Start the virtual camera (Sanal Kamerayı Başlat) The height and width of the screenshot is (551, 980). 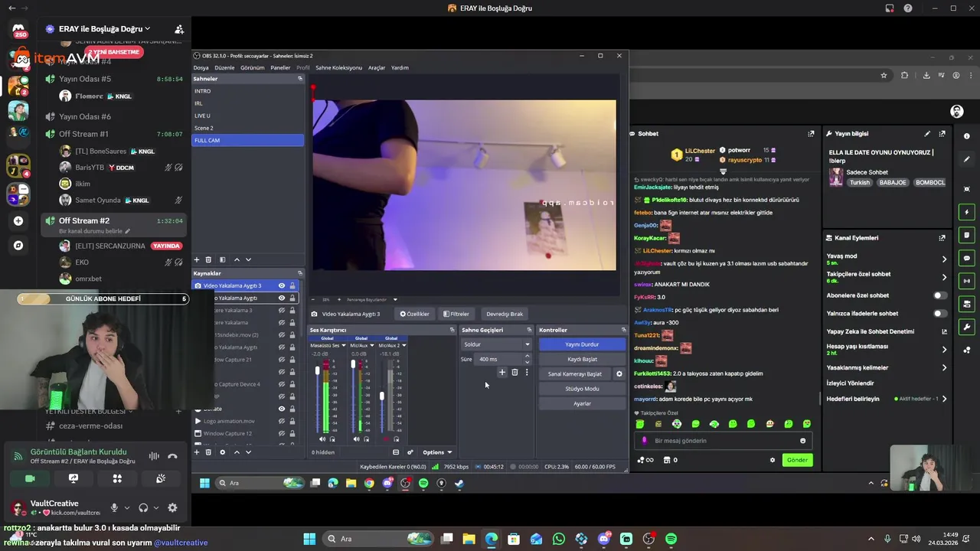tap(575, 373)
